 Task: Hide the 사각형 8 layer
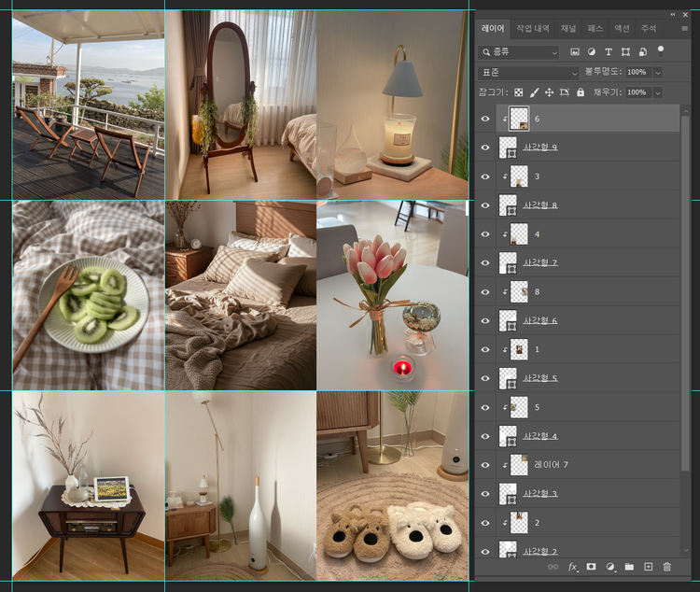tap(485, 205)
